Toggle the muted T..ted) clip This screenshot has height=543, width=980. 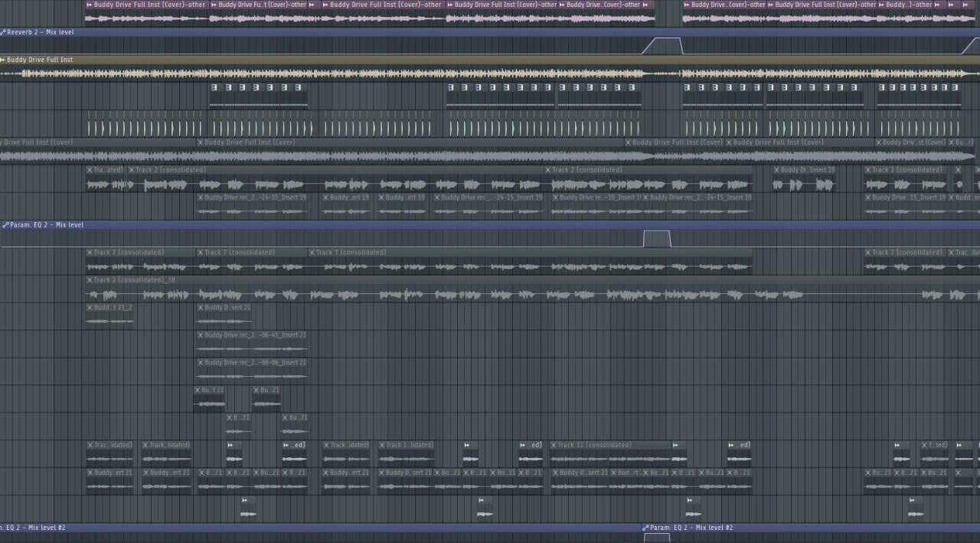(x=937, y=445)
